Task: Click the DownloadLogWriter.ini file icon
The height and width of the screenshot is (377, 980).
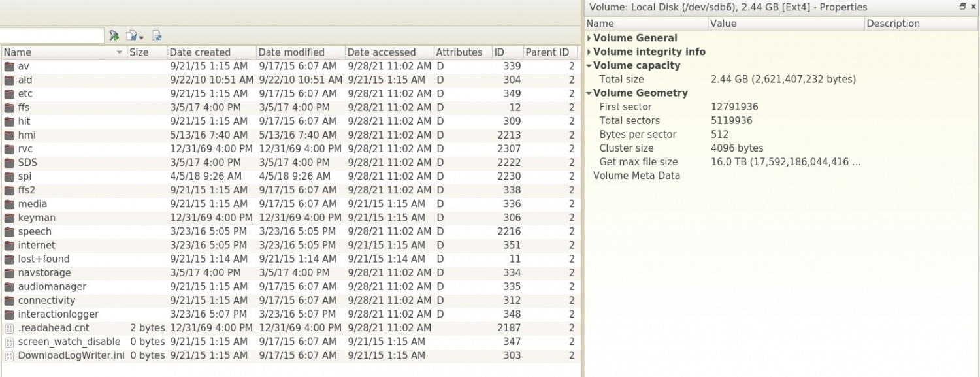Action: click(9, 355)
